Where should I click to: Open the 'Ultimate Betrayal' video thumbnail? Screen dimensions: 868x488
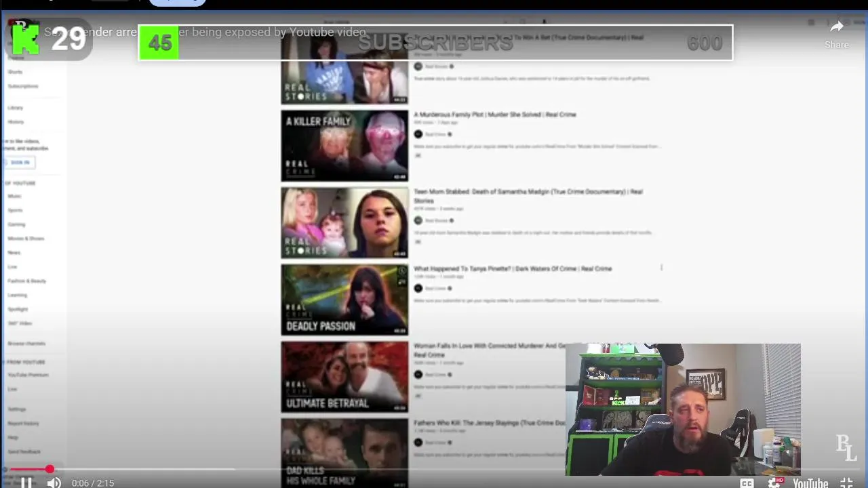344,377
